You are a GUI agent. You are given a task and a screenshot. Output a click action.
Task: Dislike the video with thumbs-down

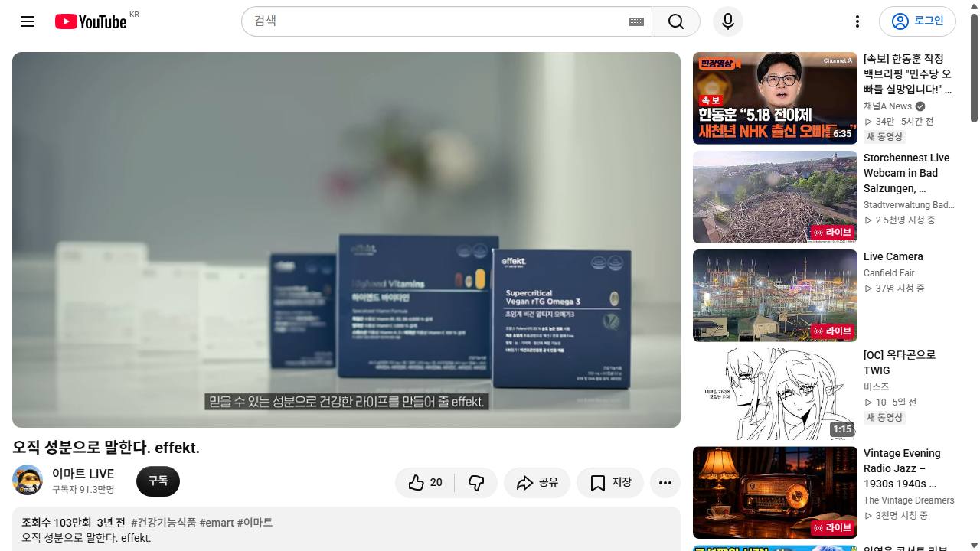point(476,482)
